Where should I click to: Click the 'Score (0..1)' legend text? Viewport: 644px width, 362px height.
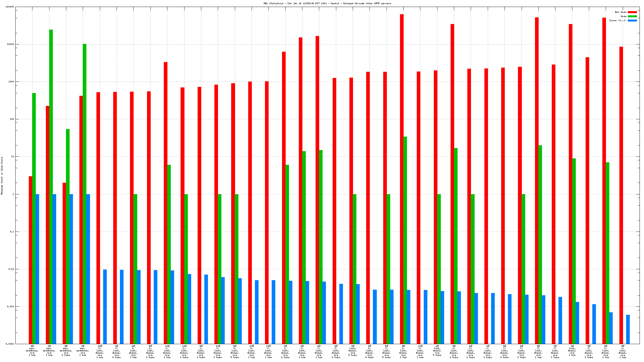pos(618,20)
